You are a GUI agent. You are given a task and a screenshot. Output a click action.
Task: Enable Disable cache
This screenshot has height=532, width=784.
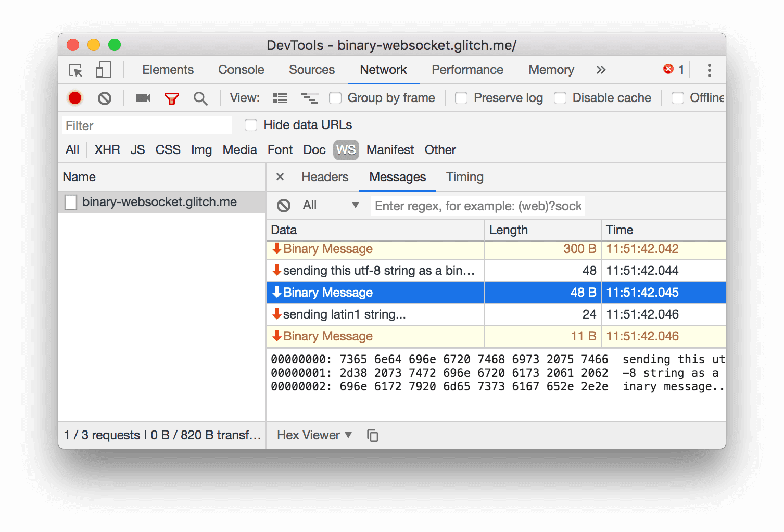pos(560,98)
